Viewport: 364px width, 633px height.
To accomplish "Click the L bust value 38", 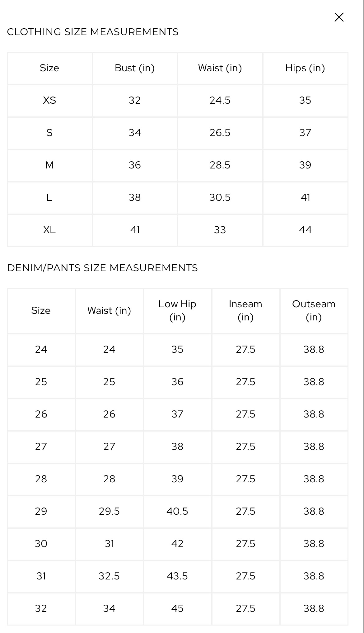I will 135,197.
